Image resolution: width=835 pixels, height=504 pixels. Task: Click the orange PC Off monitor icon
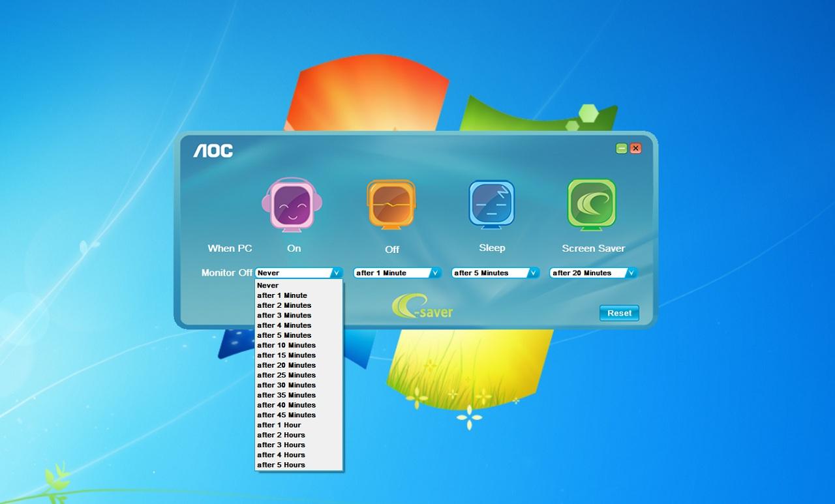(391, 205)
